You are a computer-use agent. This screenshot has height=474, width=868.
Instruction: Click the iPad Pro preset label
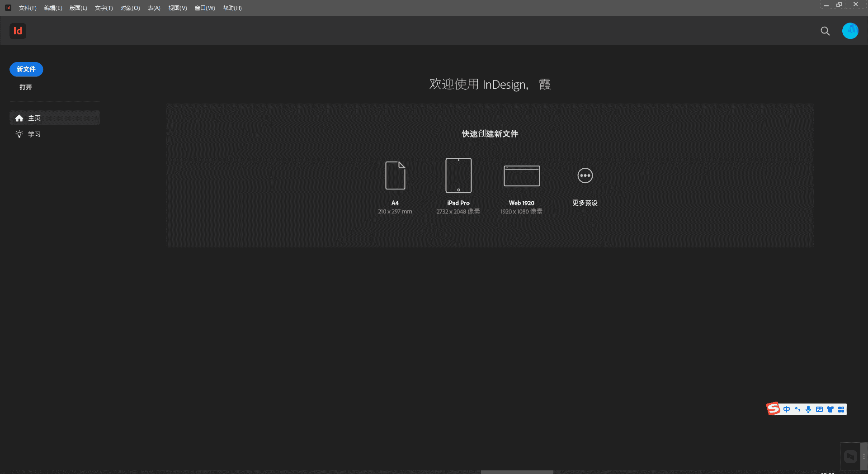click(458, 203)
